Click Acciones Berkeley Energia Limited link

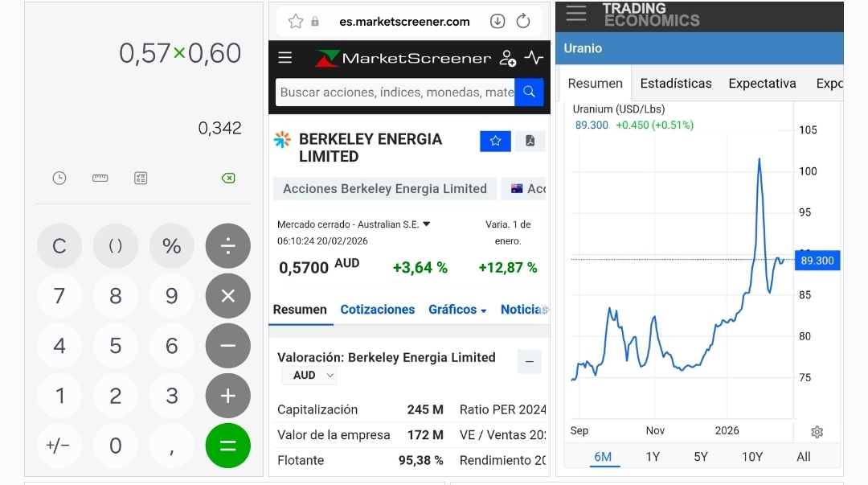point(385,189)
